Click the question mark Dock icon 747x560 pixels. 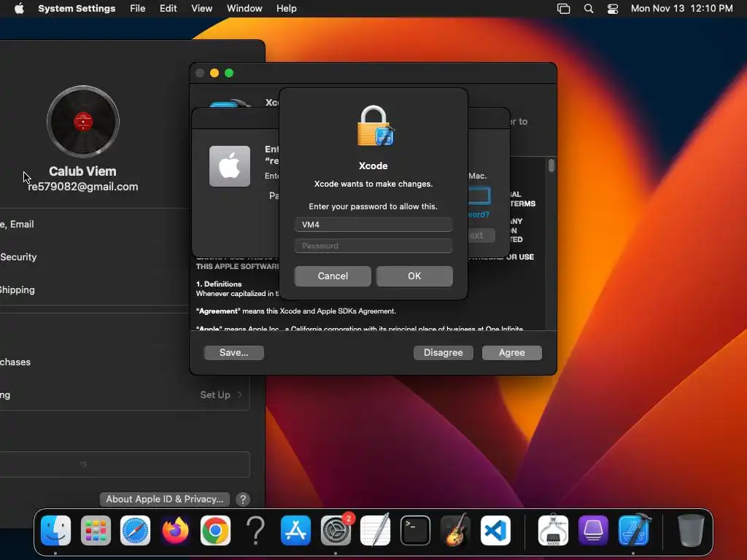click(255, 530)
